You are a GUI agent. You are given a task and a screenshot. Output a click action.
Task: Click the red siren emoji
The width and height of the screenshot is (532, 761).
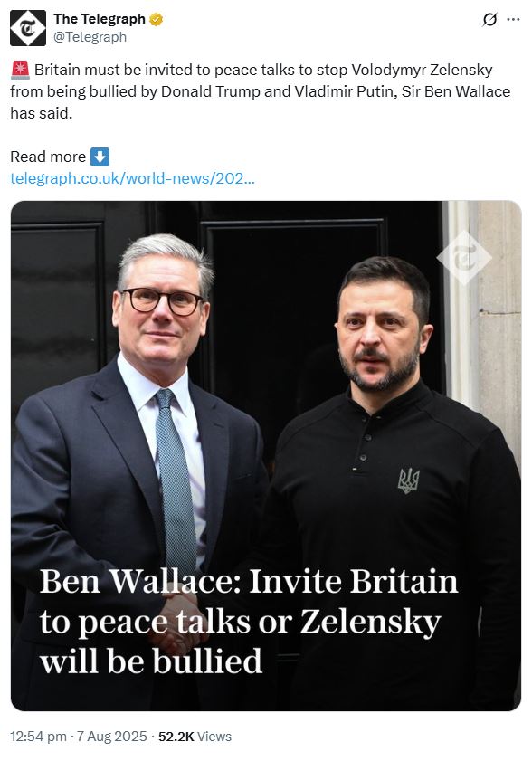click(x=20, y=70)
